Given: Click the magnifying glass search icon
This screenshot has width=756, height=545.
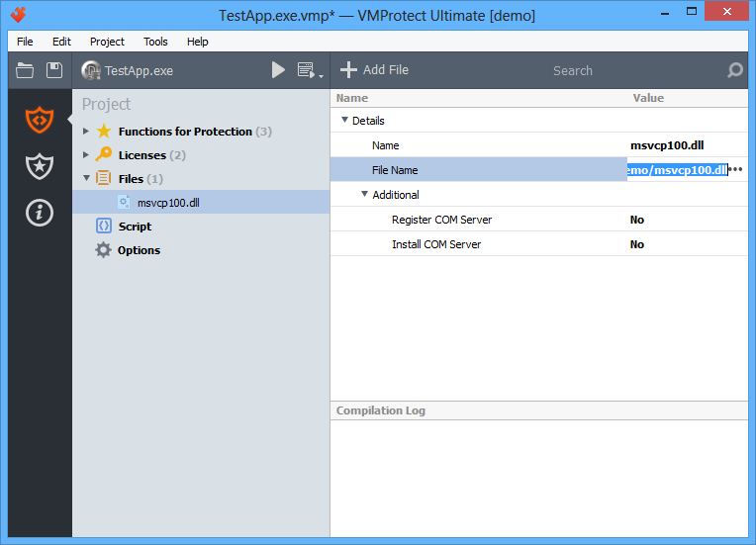Looking at the screenshot, I should (734, 70).
